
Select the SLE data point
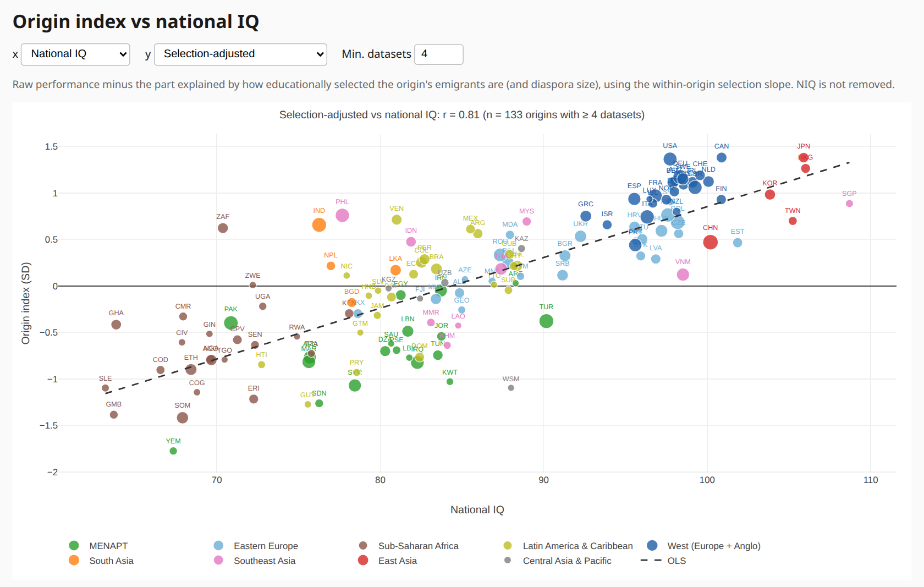(x=106, y=388)
